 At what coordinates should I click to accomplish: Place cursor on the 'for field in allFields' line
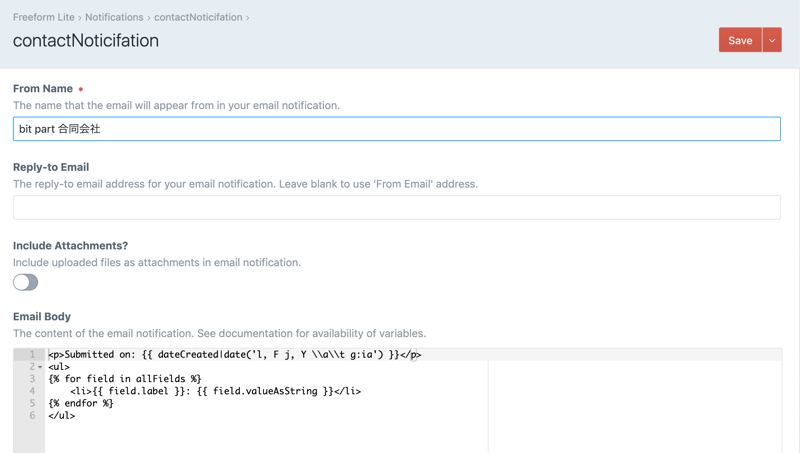click(x=125, y=379)
